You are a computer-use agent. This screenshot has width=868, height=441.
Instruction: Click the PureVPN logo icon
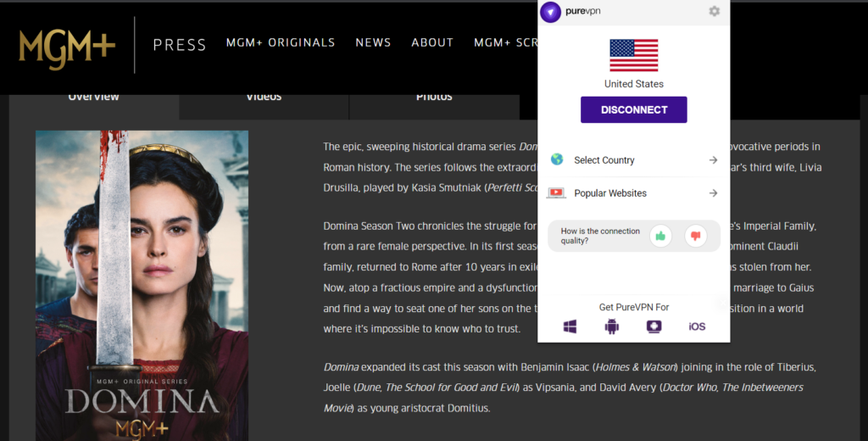[550, 12]
